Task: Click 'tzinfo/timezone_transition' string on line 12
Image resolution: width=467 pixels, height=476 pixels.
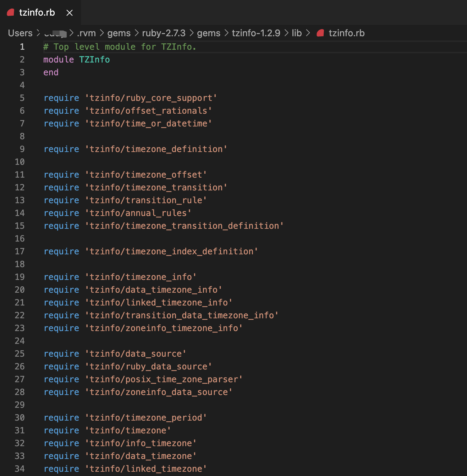Action: (156, 187)
